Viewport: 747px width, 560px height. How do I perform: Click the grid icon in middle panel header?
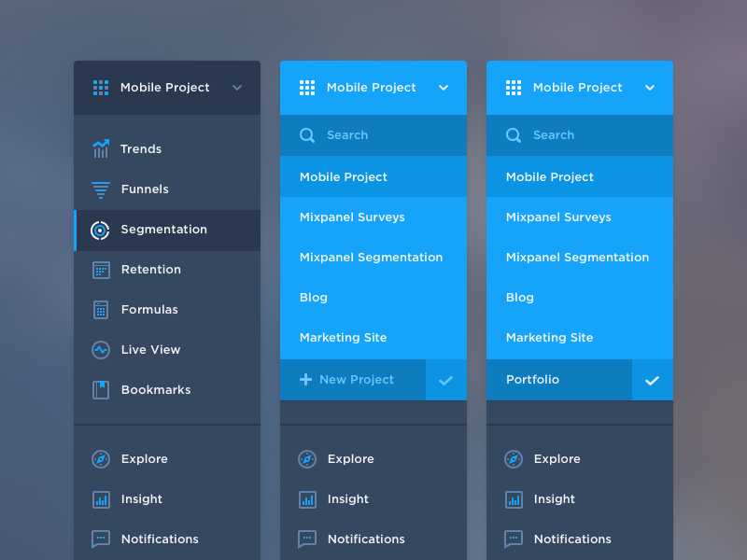pos(307,88)
